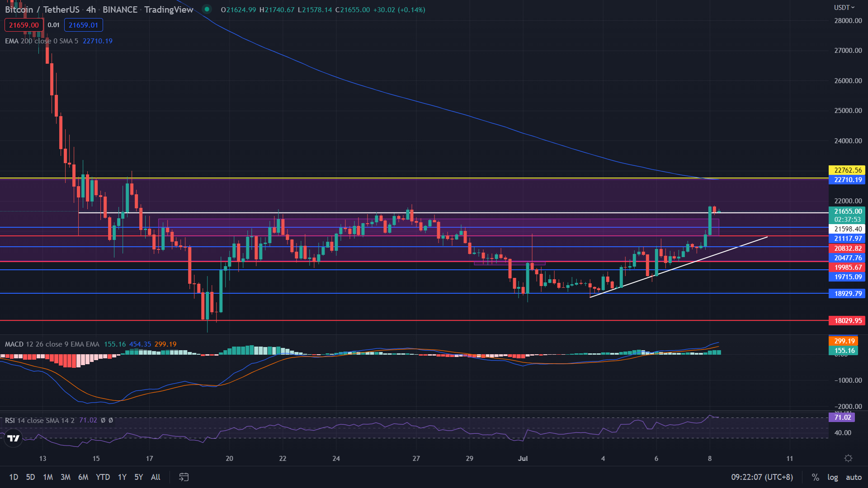This screenshot has height=488, width=868.
Task: Switch range to All
Action: [x=156, y=477]
